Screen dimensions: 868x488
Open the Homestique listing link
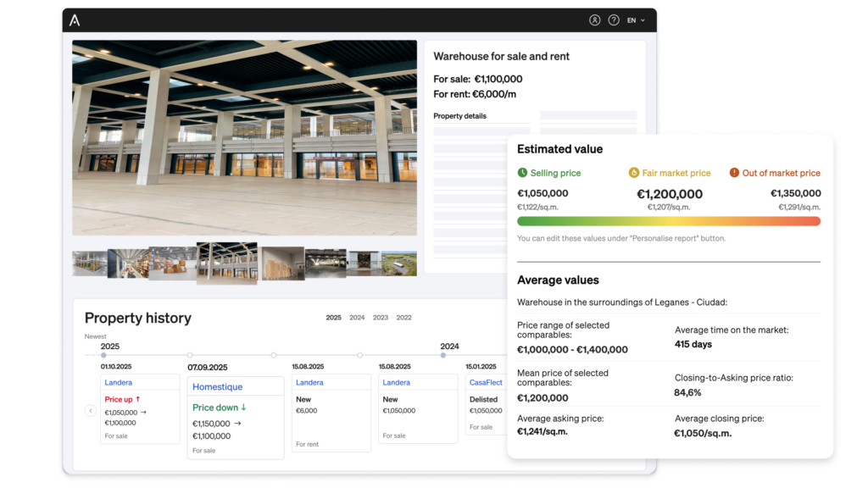pyautogui.click(x=217, y=386)
